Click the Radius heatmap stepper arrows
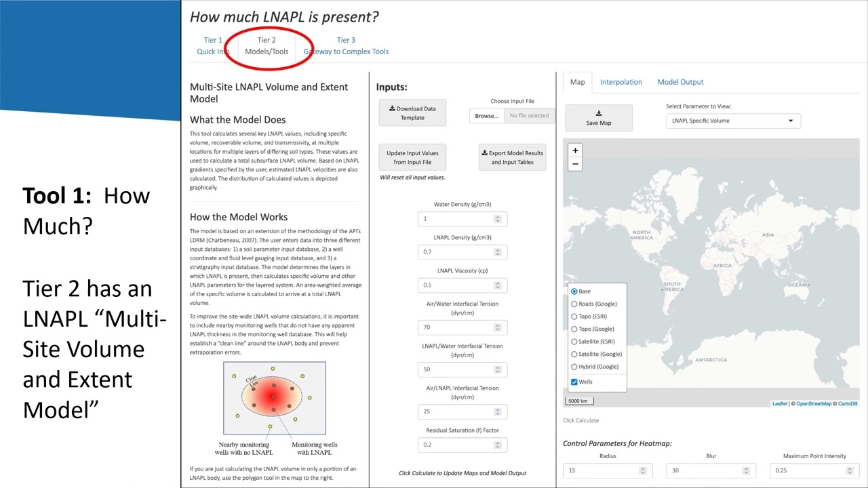 tap(643, 470)
